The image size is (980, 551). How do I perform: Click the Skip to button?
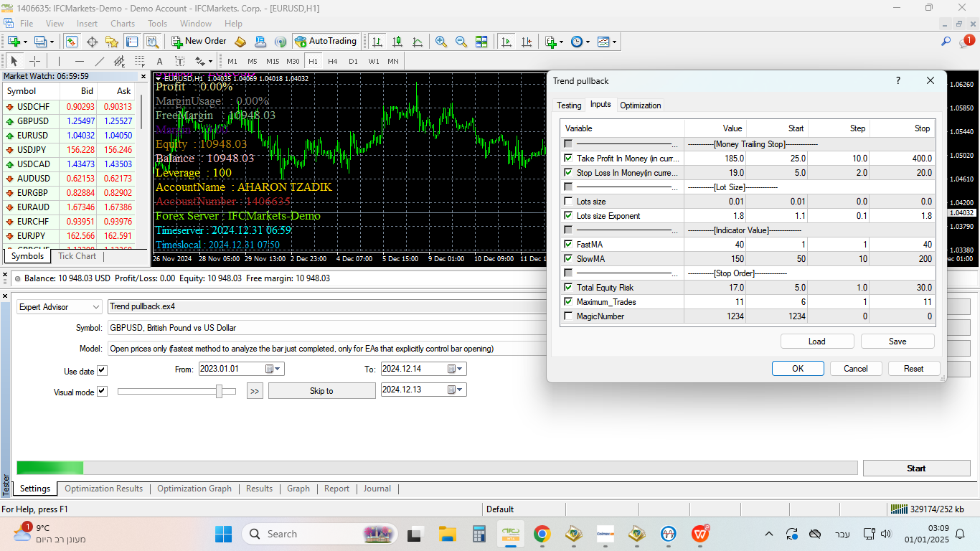tap(321, 391)
